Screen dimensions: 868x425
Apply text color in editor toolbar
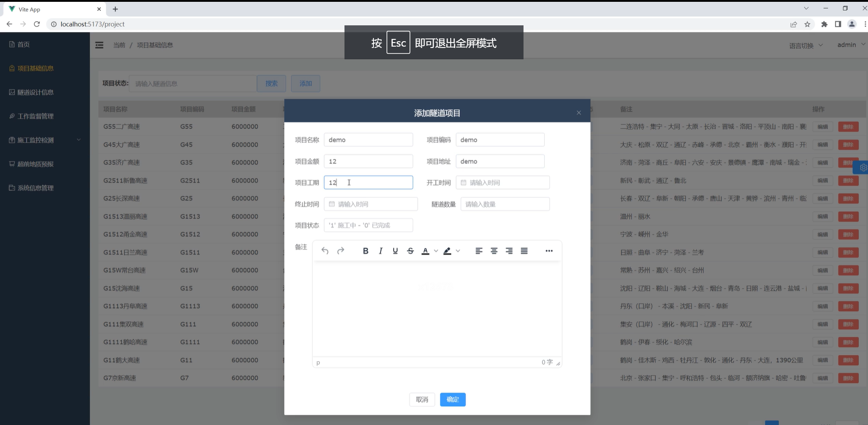(425, 251)
